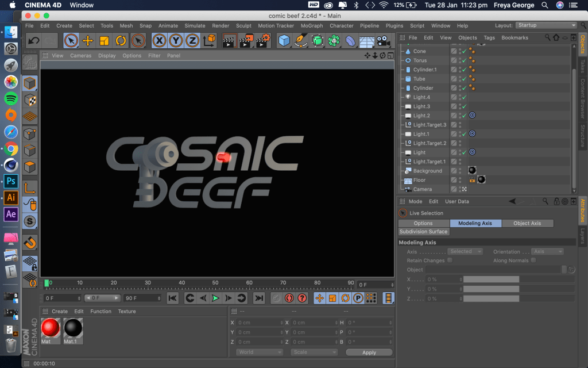Select the Rotate tool in toolbar
The width and height of the screenshot is (588, 368).
121,41
